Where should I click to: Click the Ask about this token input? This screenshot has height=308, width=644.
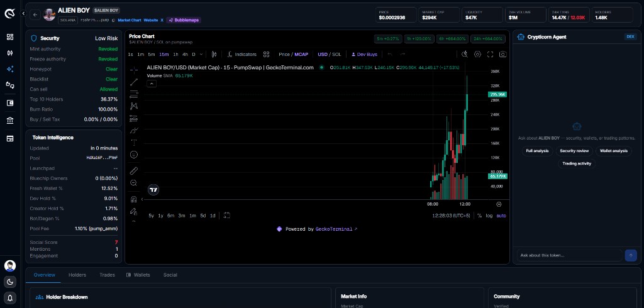pos(569,255)
